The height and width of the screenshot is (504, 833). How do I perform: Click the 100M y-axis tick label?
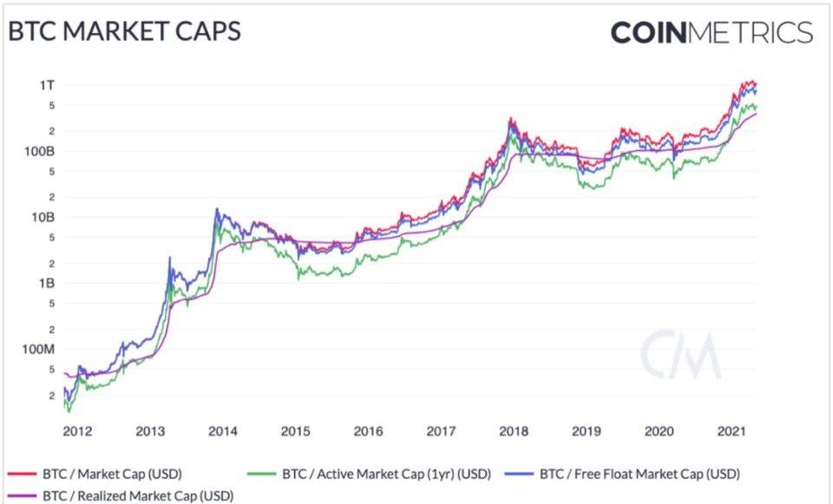[39, 349]
